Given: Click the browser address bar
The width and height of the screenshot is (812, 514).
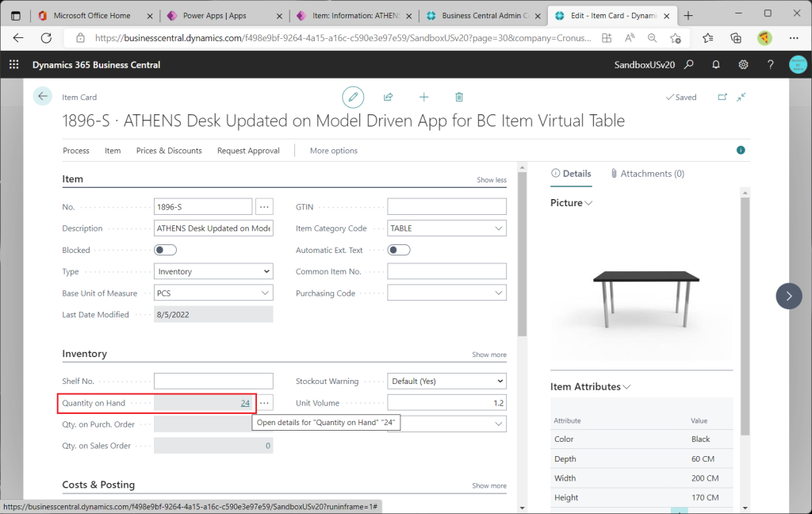Looking at the screenshot, I should point(343,38).
